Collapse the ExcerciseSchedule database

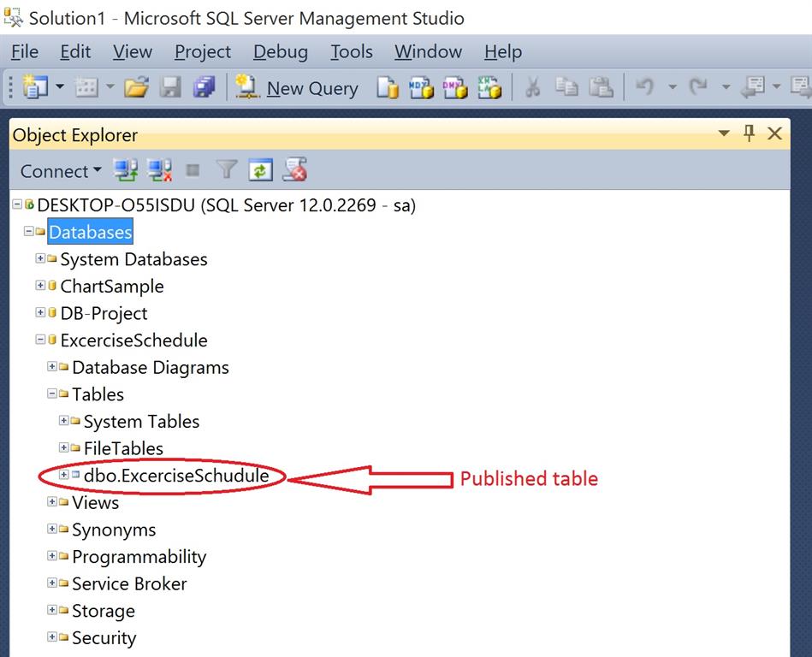coord(40,339)
